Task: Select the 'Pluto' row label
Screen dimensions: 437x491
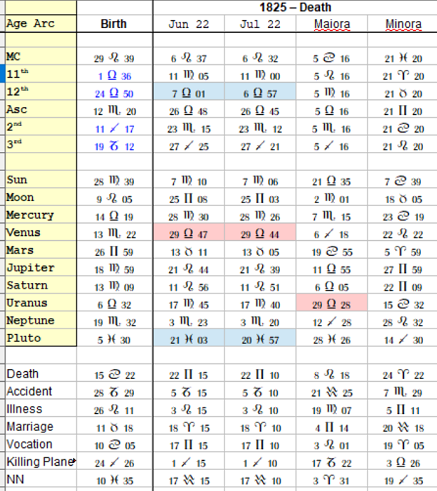Action: [24, 338]
